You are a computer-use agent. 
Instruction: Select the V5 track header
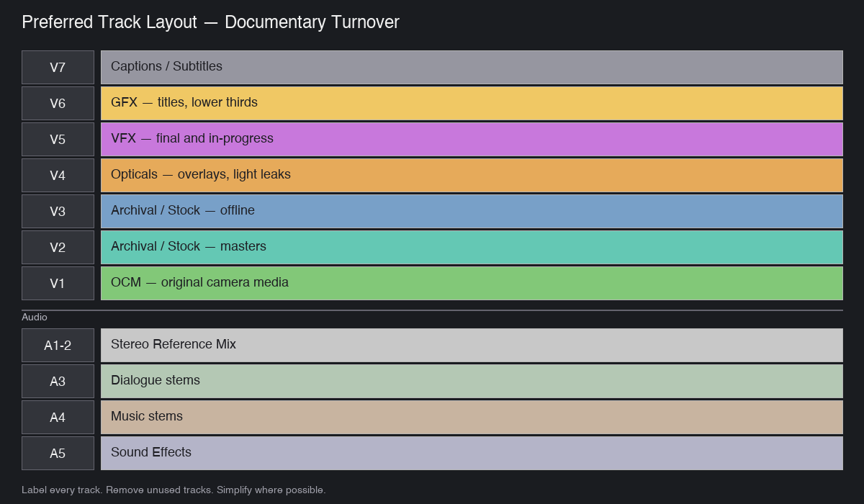pos(58,139)
